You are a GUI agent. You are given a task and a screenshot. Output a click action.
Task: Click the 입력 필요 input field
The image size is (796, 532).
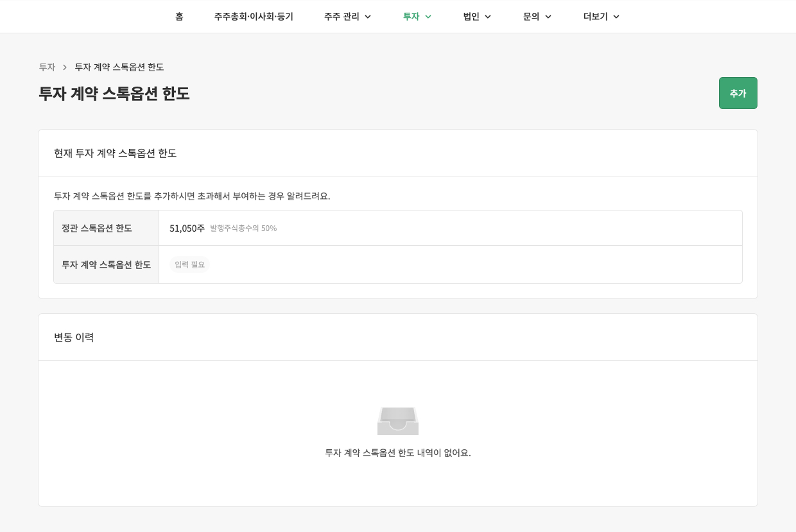point(189,264)
